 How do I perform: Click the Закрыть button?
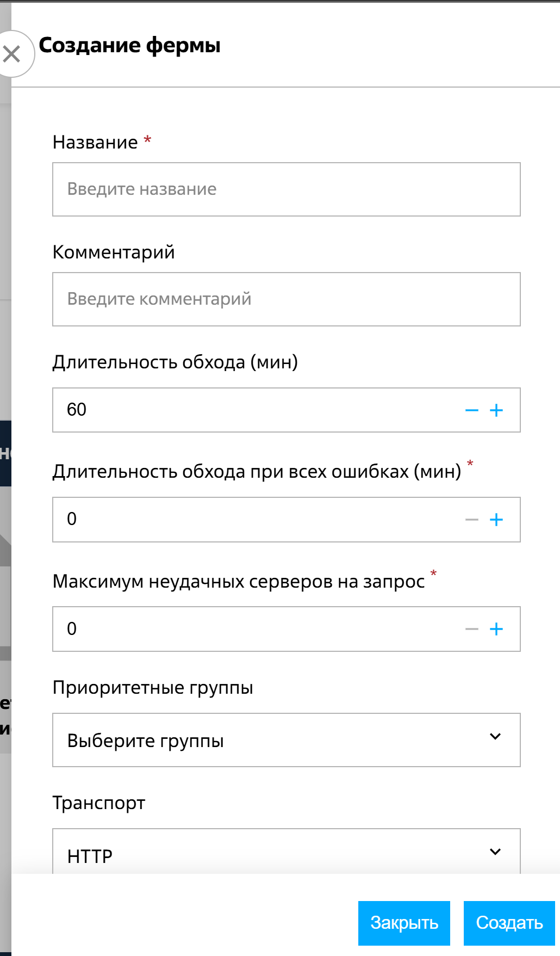pos(404,923)
